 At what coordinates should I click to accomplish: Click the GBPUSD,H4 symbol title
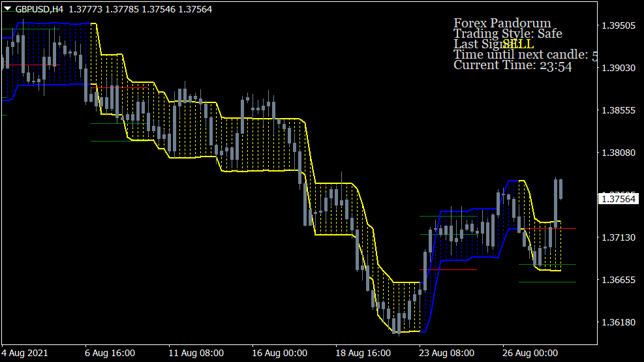coord(40,10)
